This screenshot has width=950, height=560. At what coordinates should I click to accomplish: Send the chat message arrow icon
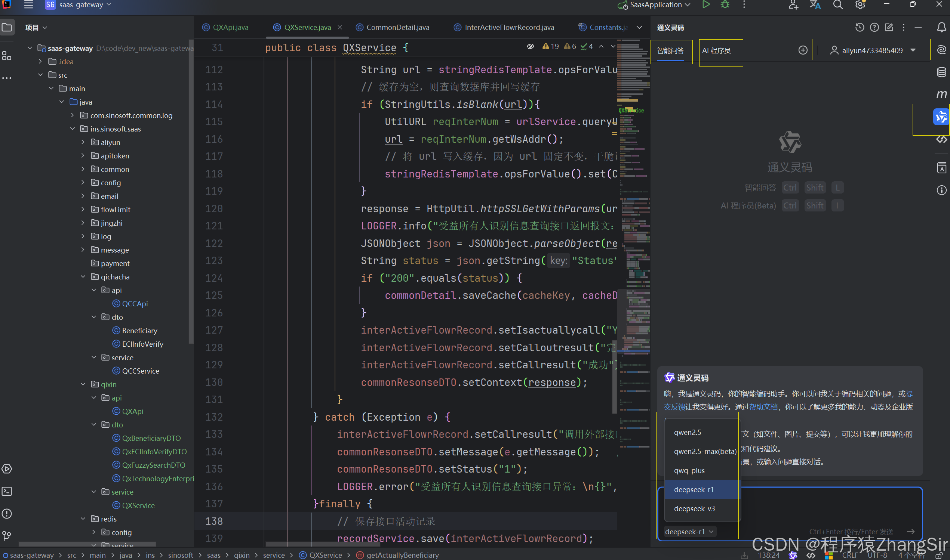click(911, 531)
